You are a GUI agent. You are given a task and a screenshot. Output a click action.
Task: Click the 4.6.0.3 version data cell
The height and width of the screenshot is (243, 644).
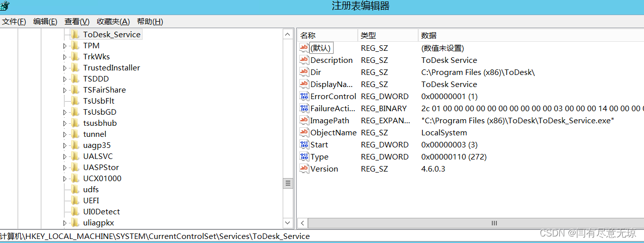pos(433,169)
